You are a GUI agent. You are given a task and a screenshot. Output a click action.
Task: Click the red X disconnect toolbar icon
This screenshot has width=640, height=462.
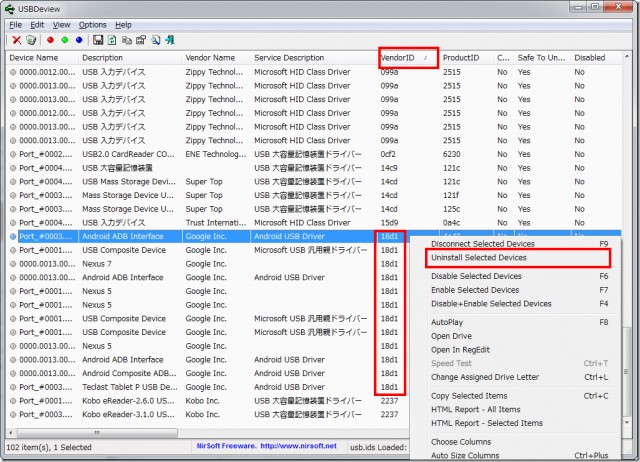click(16, 40)
